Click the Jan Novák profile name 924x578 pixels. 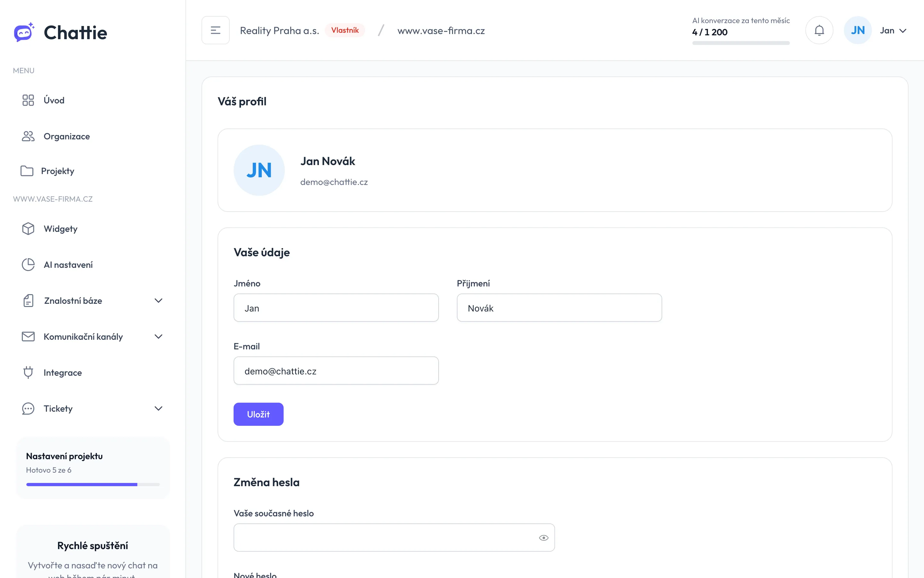[x=328, y=161]
